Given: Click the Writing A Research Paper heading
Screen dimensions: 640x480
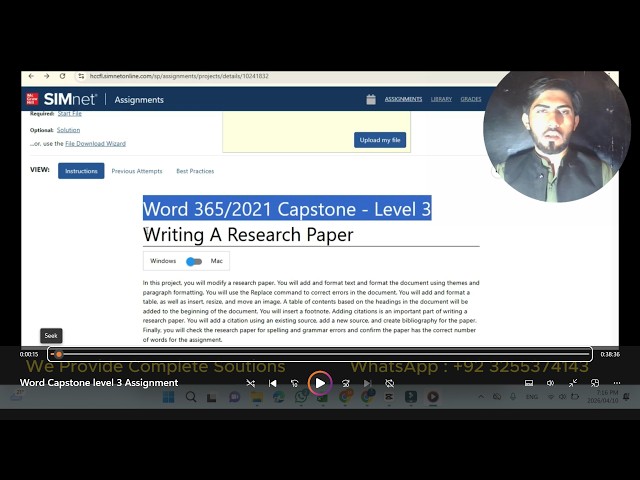Looking at the screenshot, I should tap(248, 235).
